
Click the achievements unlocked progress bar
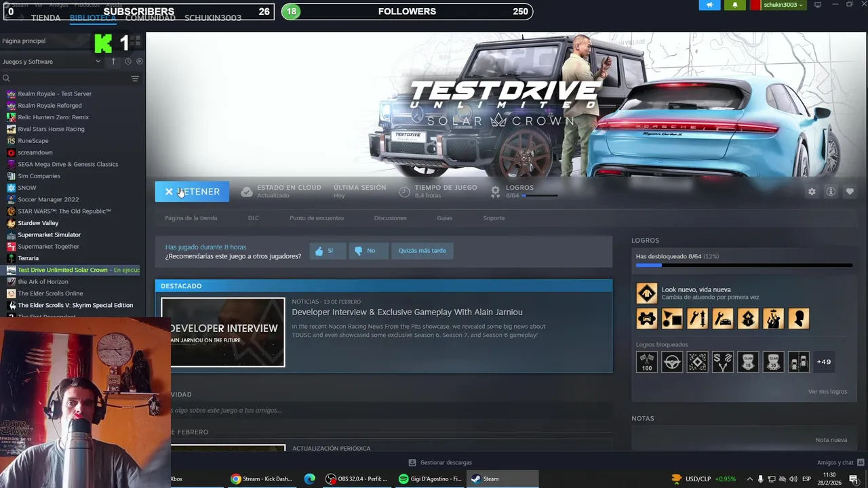point(744,265)
